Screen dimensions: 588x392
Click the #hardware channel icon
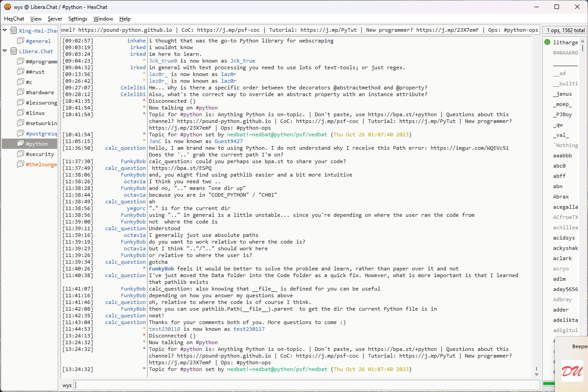pos(21,93)
